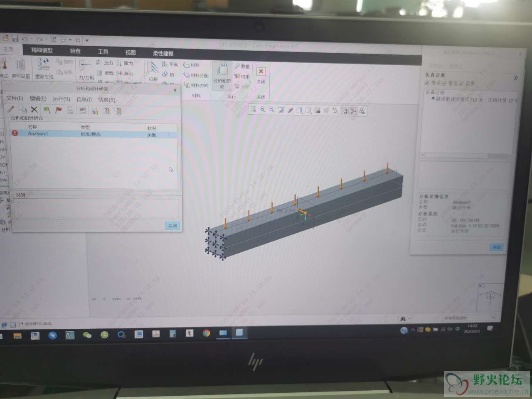The image size is (532, 399).
Task: Open the 视图 ribbon tab
Action: pyautogui.click(x=131, y=52)
